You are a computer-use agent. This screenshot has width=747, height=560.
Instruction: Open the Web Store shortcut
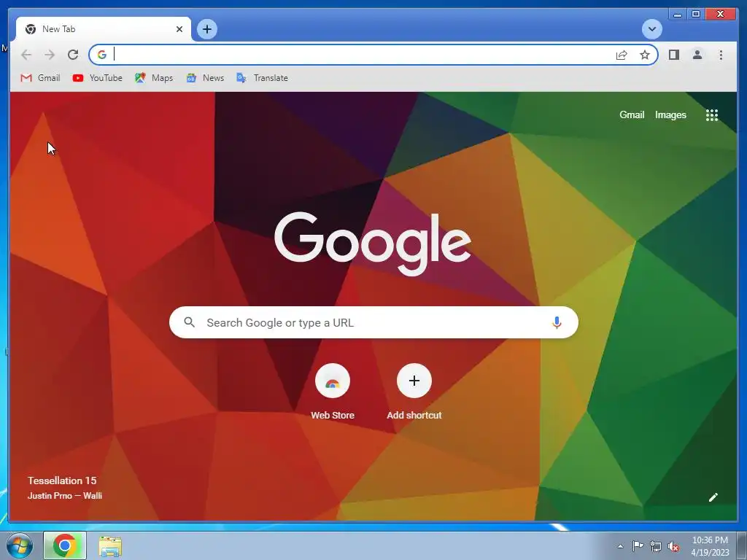[x=333, y=392]
